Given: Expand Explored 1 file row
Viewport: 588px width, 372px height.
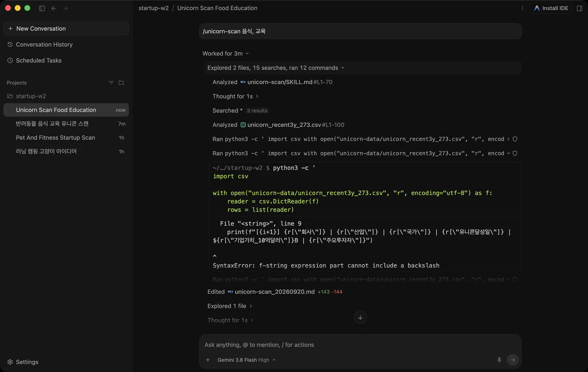Looking at the screenshot, I should tap(230, 306).
